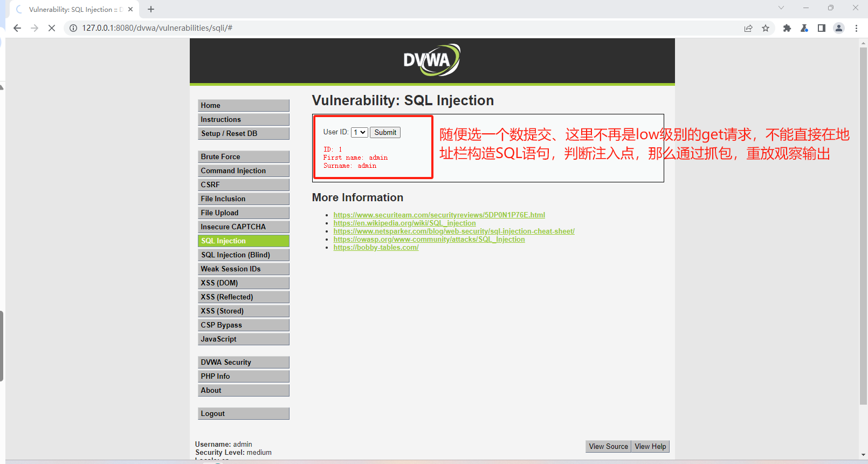
Task: Open the Brute Force module
Action: (x=244, y=156)
